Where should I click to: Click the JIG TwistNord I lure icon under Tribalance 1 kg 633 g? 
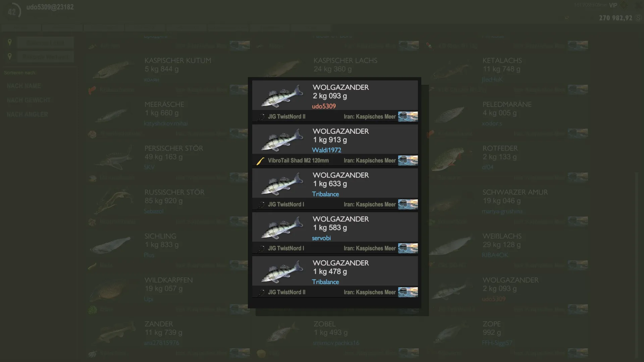[261, 204]
